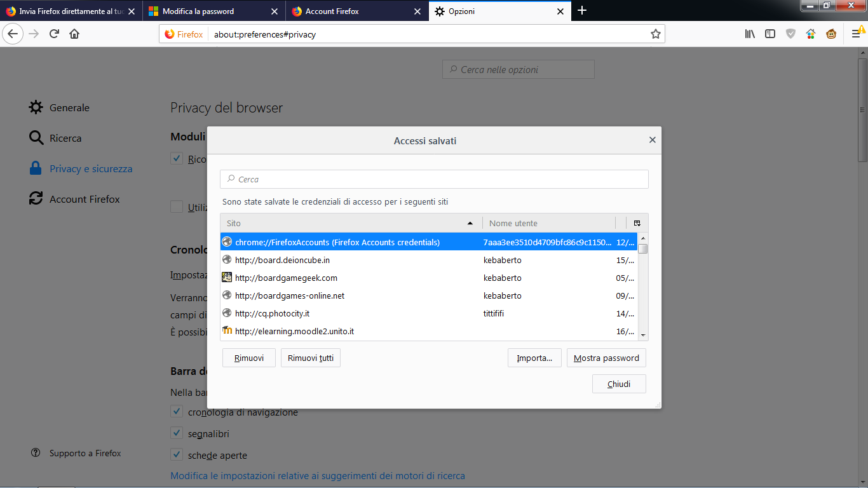Viewport: 868px width, 488px height.
Task: Reload the current page
Action: tap(54, 34)
